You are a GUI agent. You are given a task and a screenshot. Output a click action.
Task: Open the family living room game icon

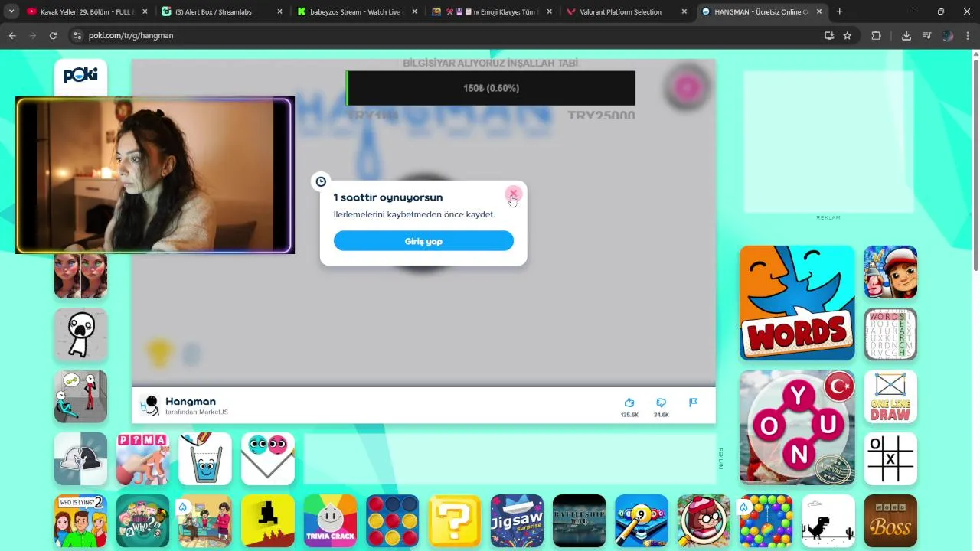click(205, 520)
